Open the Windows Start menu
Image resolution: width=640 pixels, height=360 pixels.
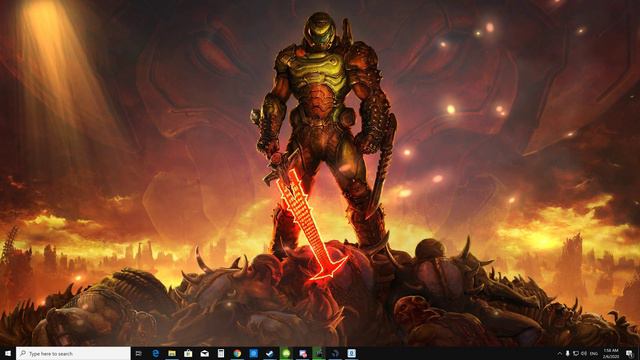(8, 353)
